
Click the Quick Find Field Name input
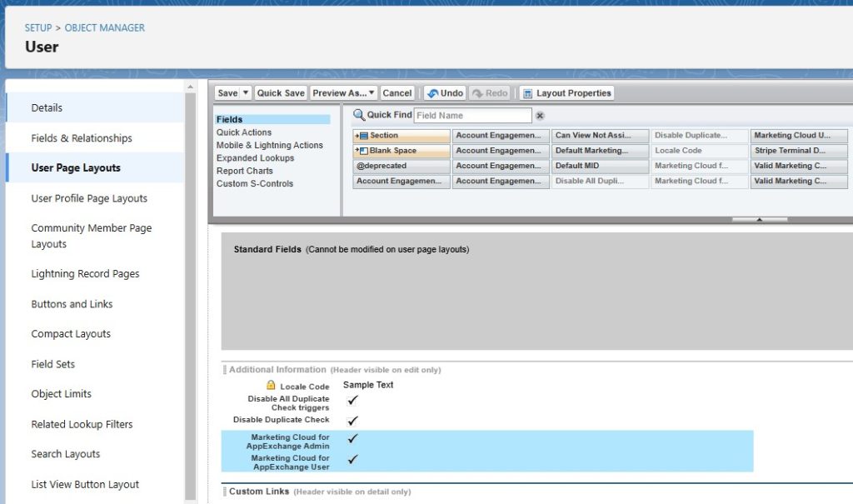473,116
